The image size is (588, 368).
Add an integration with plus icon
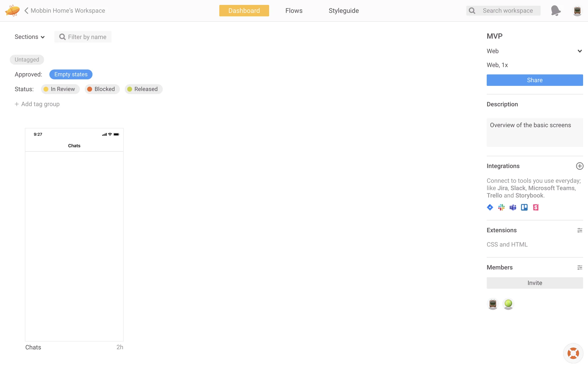pyautogui.click(x=579, y=166)
